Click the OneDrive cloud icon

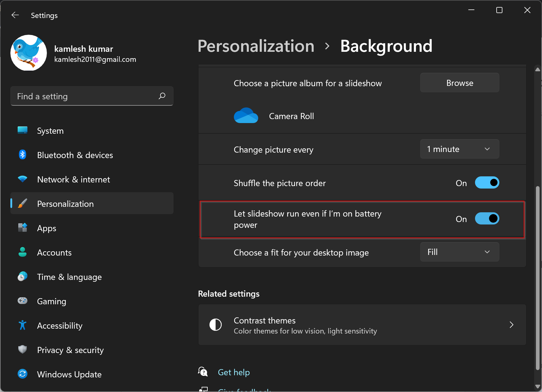point(246,115)
